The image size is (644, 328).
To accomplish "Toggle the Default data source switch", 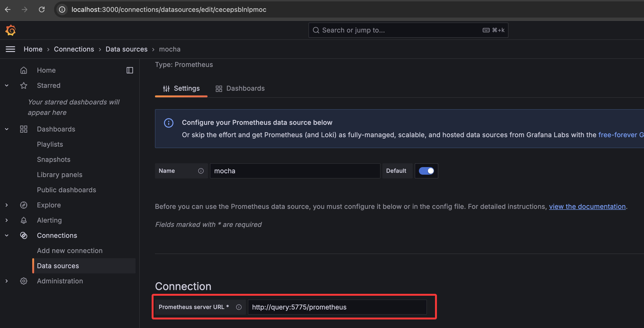I will click(426, 171).
